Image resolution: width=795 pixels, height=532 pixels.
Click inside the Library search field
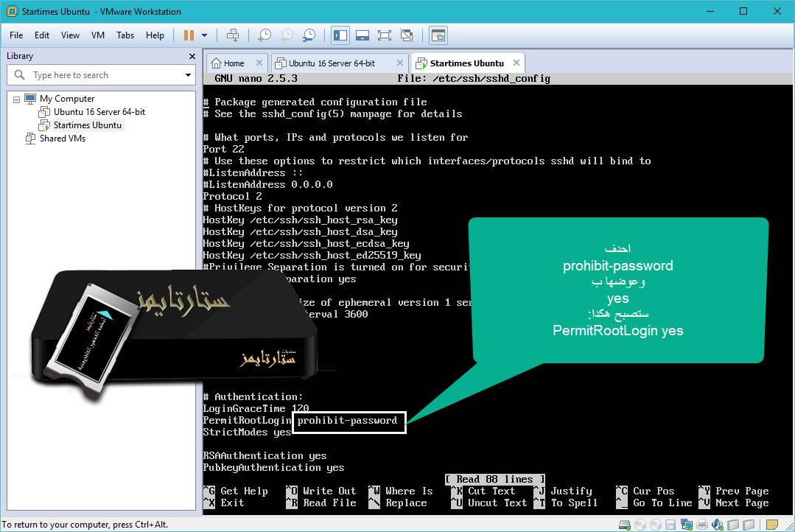[x=96, y=74]
